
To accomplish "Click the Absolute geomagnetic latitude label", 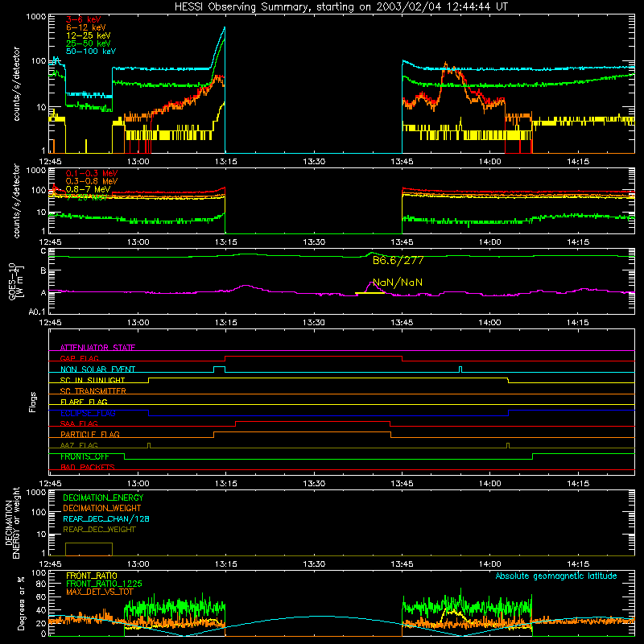I will click(556, 576).
